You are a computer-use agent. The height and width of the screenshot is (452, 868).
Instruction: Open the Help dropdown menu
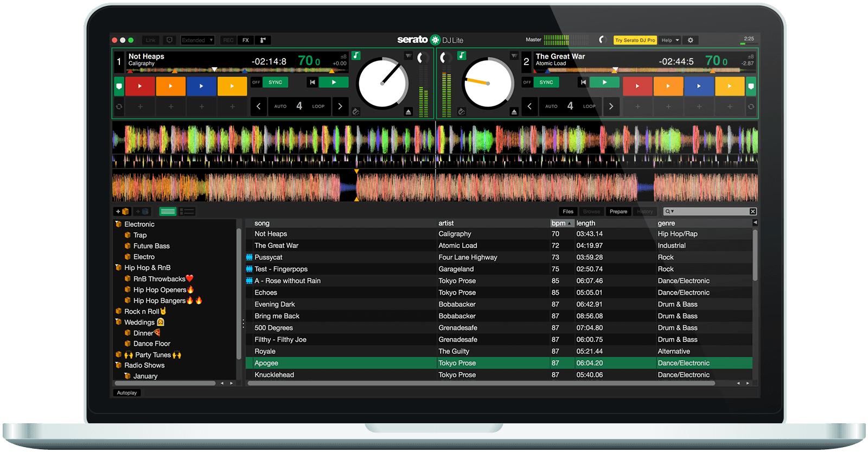pyautogui.click(x=670, y=40)
